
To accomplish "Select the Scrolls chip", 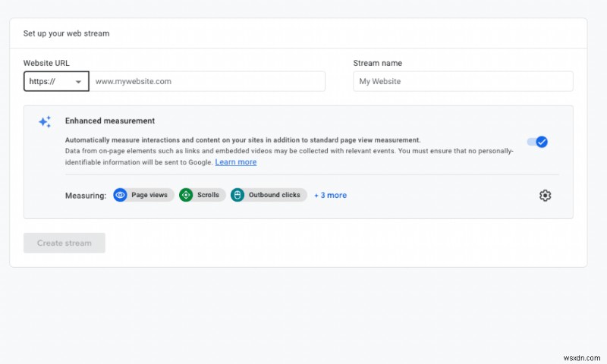I will tap(203, 195).
